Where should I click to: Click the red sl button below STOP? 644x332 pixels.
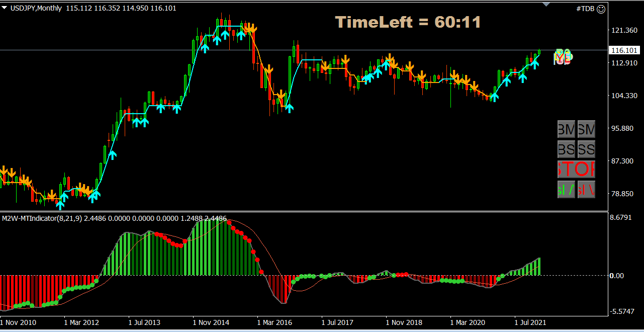(x=586, y=190)
